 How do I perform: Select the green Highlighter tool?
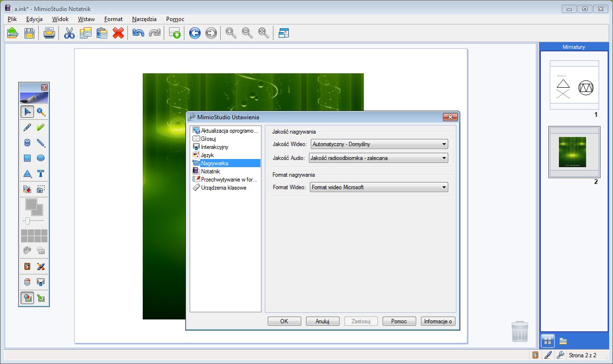point(41,127)
